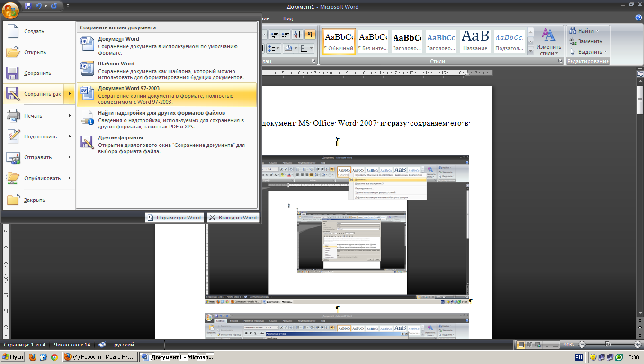Choose Открыть in the Office menu

click(39, 52)
